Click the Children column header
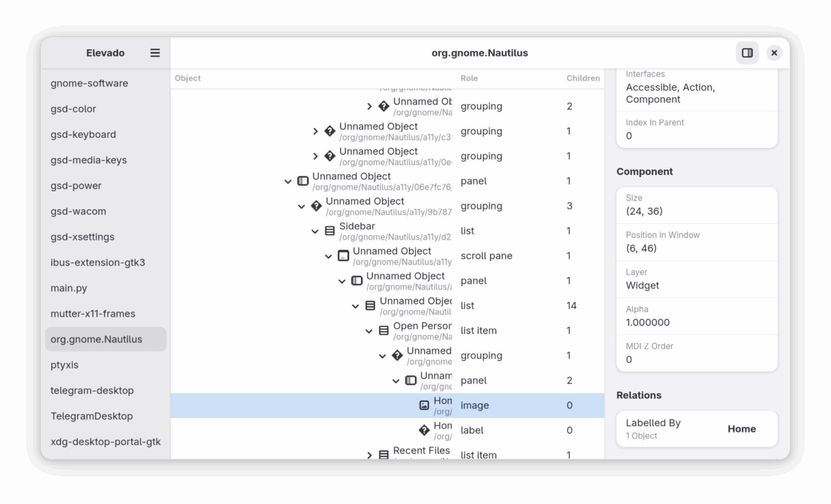 click(x=583, y=78)
